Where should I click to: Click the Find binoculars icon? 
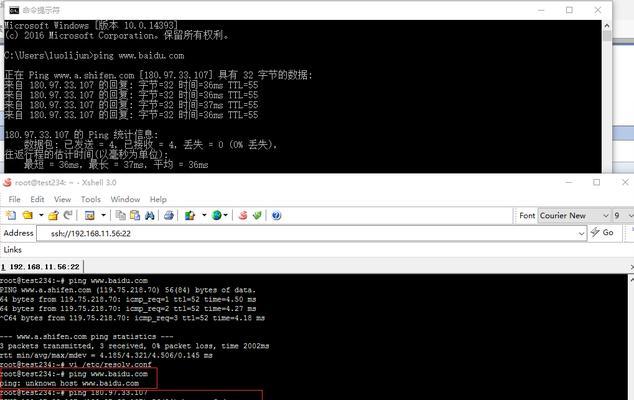tap(150, 215)
